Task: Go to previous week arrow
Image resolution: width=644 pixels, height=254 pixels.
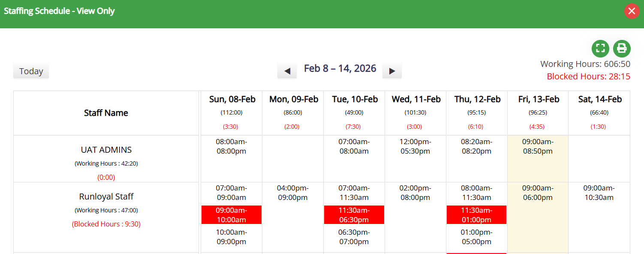Action: coord(287,71)
